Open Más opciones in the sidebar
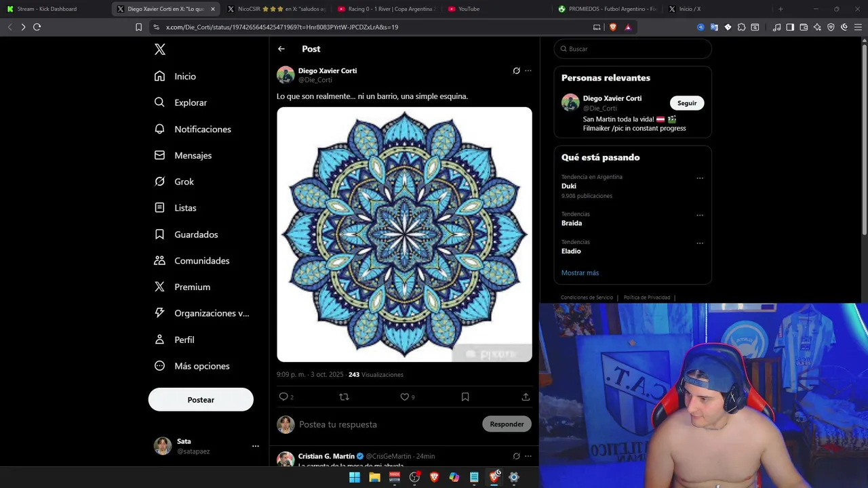Screen dimensions: 868x488 click(192, 366)
